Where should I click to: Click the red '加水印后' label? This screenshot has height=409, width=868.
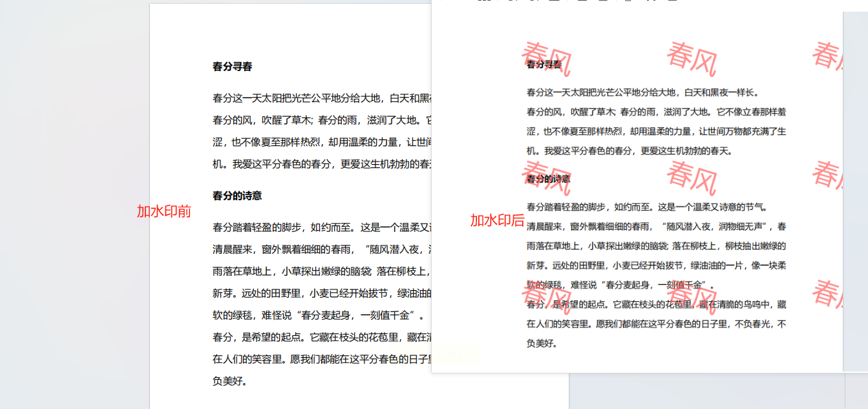click(x=497, y=220)
